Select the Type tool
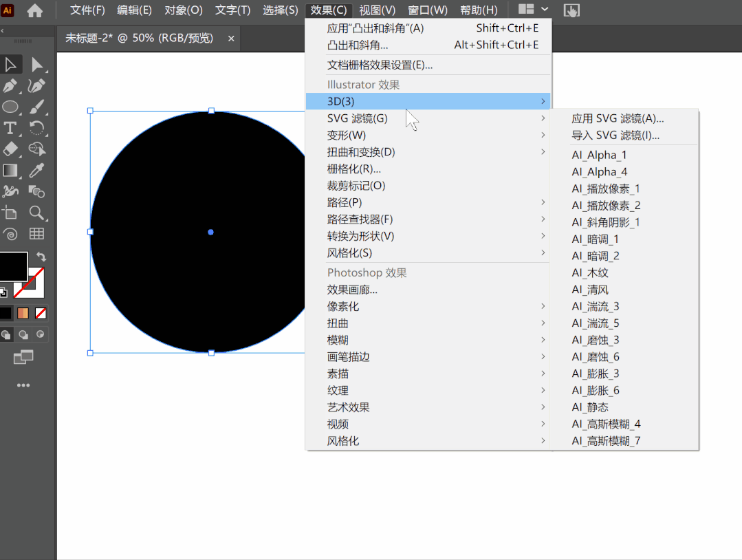 (10, 128)
